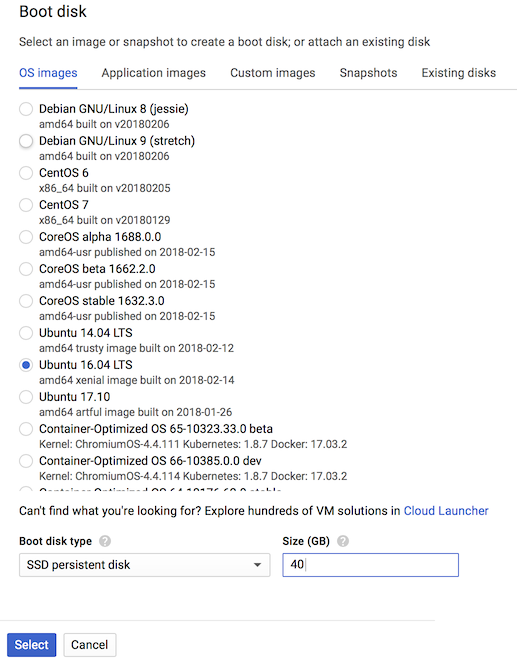Focus the Size (GB) input field
Viewport: 517px width, 666px height.
pyautogui.click(x=370, y=565)
